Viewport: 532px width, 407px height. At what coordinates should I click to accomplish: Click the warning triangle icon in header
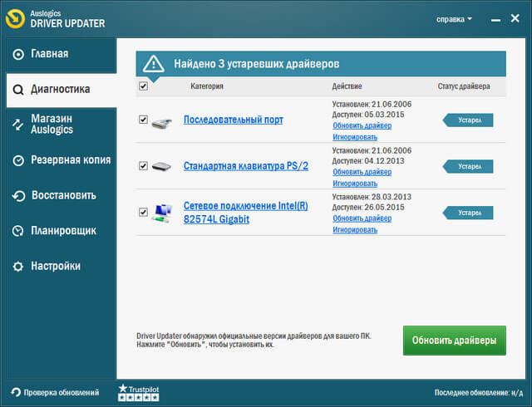coord(154,64)
